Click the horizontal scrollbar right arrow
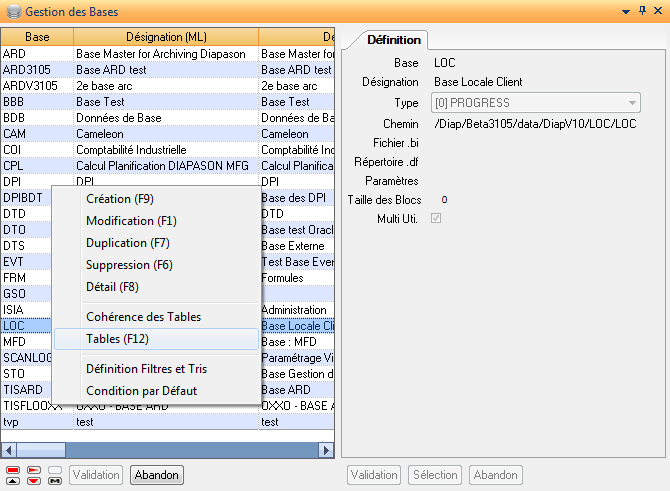The height and width of the screenshot is (491, 670). (326, 449)
